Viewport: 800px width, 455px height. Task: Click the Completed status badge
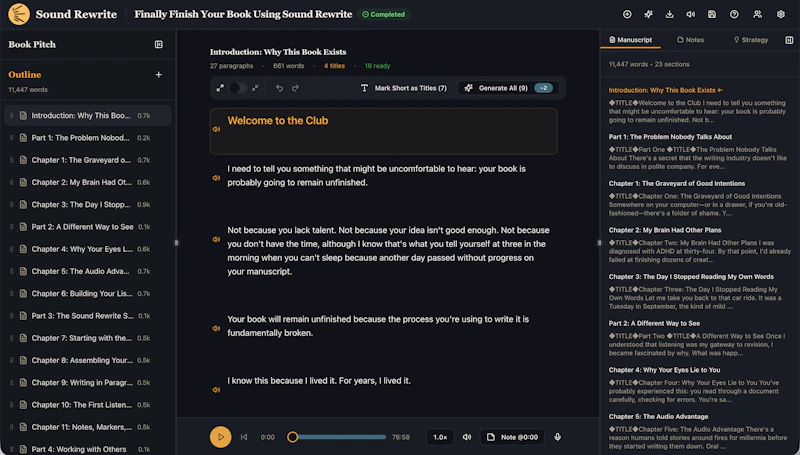(384, 14)
